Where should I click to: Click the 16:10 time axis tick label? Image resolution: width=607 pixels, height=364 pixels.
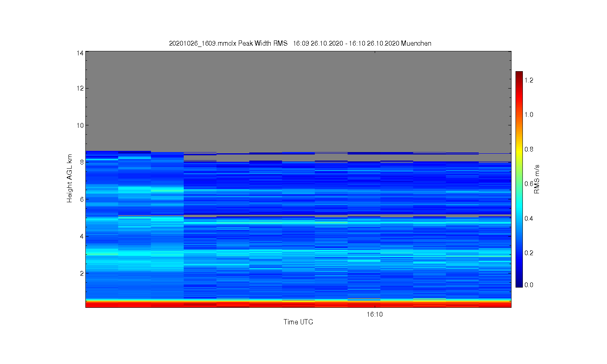pos(375,314)
